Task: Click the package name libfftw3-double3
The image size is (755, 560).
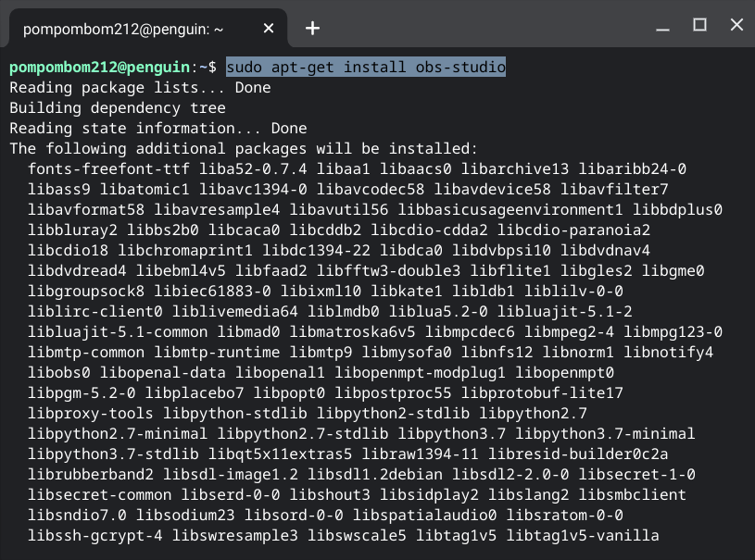Action: 388,271
